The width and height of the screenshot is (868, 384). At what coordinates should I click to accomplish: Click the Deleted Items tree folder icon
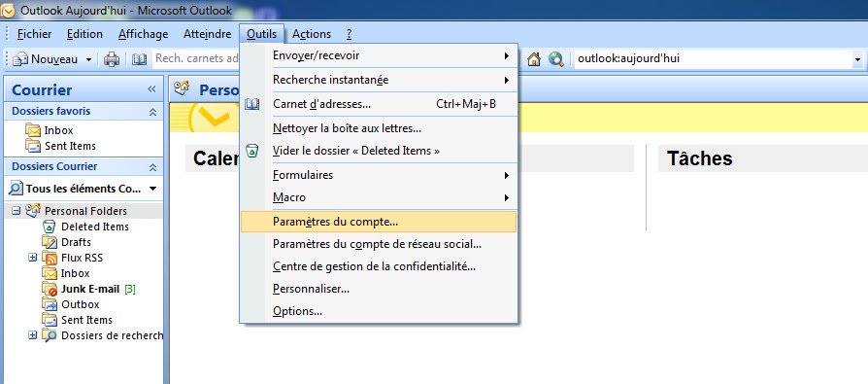pyautogui.click(x=50, y=227)
